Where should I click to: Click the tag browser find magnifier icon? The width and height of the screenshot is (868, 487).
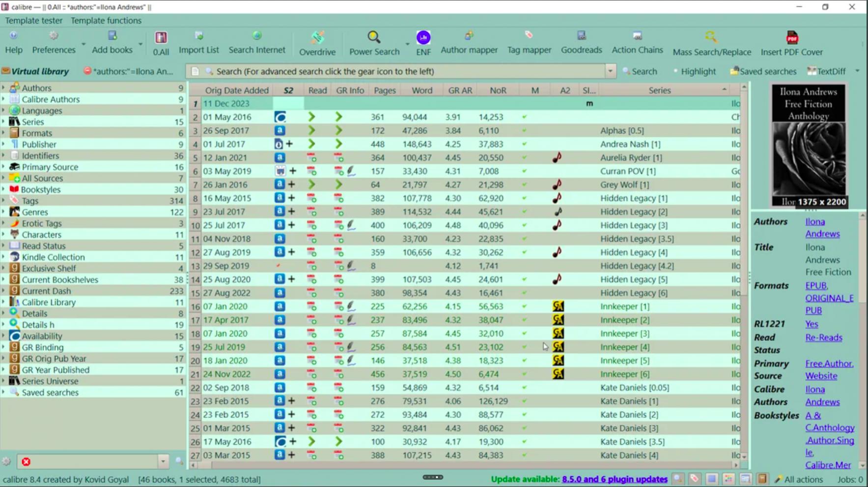(x=179, y=461)
